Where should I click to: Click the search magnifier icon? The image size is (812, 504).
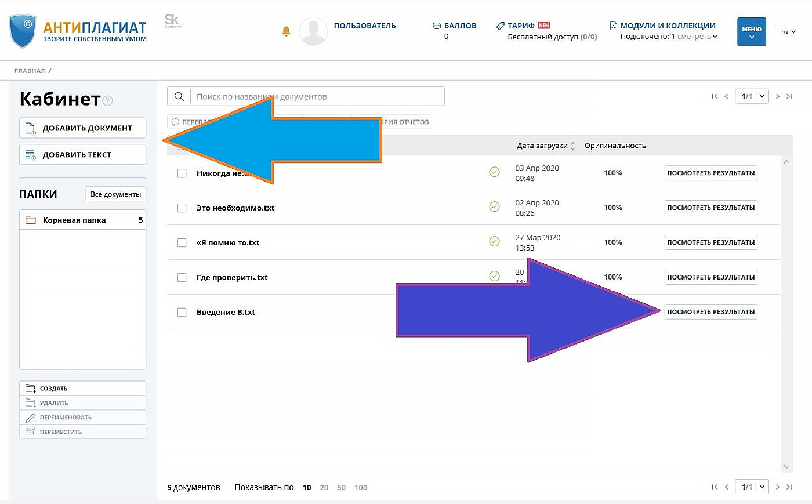(179, 96)
